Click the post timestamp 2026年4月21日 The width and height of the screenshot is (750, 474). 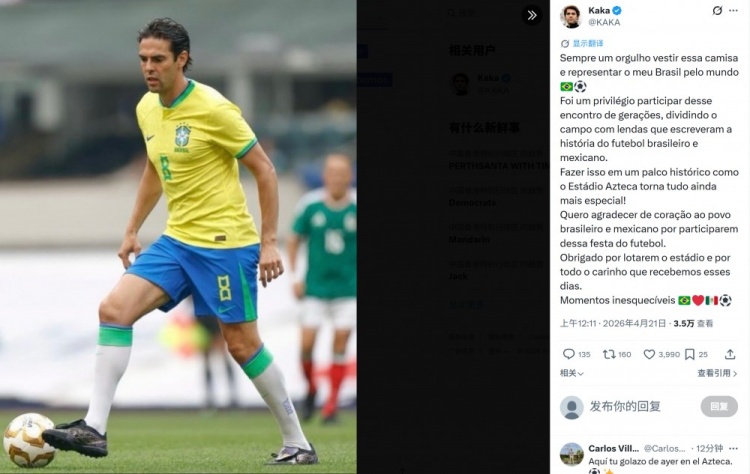[634, 324]
